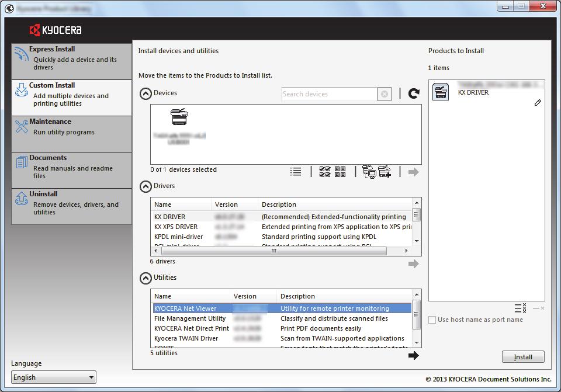
Task: Deselect all devices icon
Action: click(x=340, y=172)
